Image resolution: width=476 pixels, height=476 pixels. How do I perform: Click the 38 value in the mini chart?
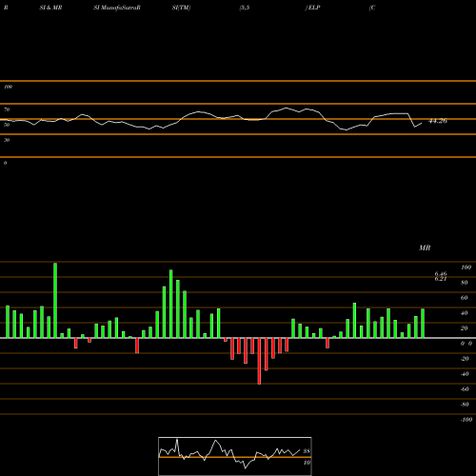point(307,451)
